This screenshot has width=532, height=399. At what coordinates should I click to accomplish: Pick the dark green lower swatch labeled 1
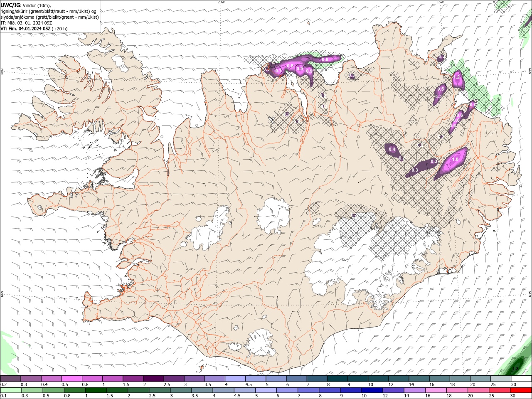click(x=96, y=390)
